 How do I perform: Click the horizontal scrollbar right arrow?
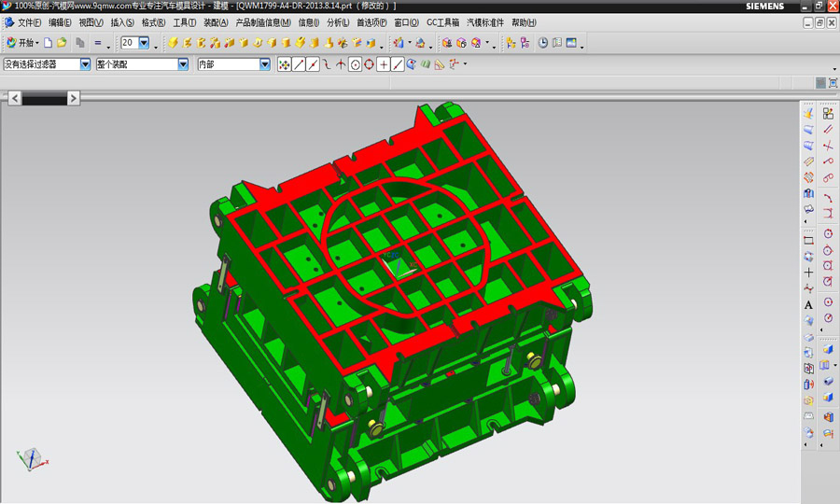pyautogui.click(x=74, y=97)
